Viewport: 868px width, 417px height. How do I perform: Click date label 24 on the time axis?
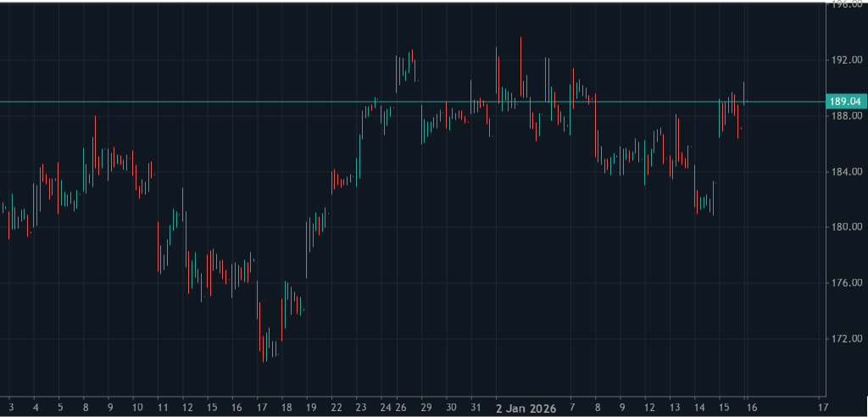click(x=387, y=408)
